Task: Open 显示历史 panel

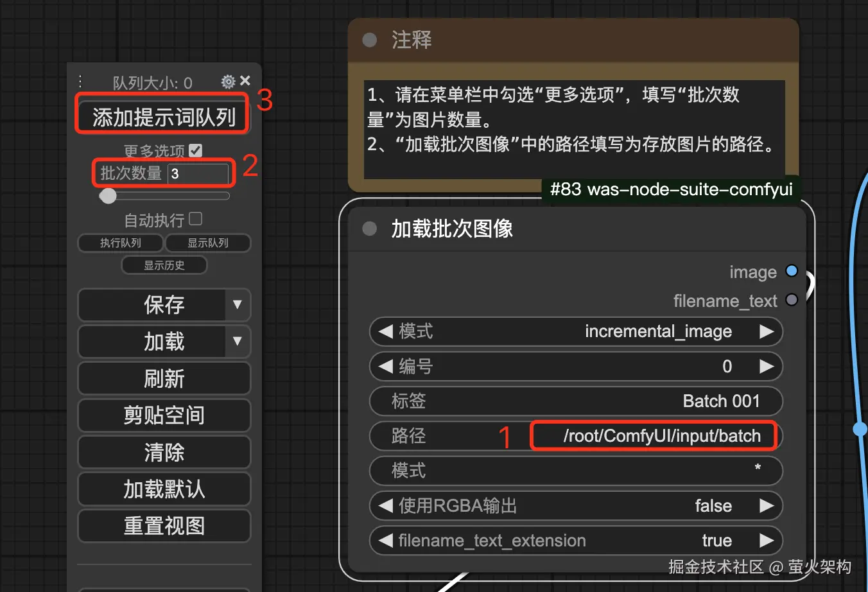Action: tap(164, 265)
